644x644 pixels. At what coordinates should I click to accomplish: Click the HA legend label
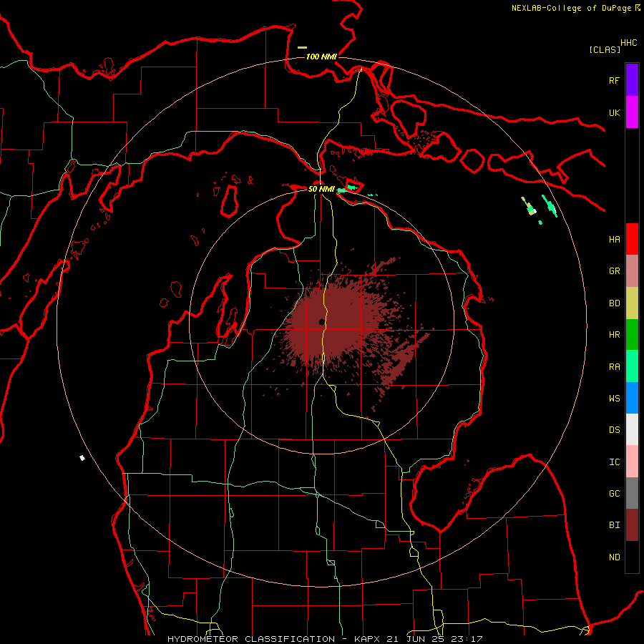pos(614,240)
